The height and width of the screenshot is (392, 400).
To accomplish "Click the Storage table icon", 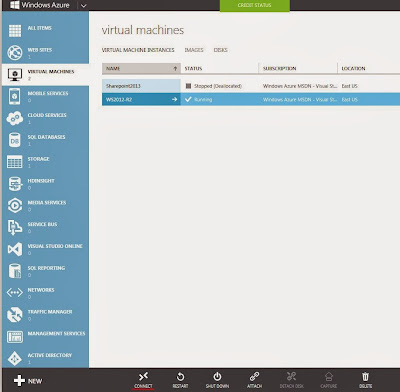I will click(15, 162).
